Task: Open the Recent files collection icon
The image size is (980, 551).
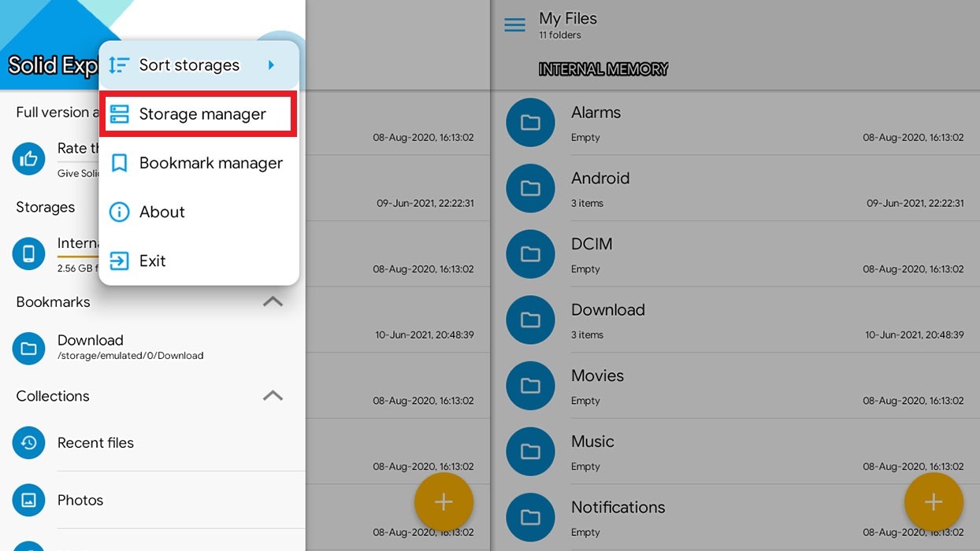Action: pos(28,442)
